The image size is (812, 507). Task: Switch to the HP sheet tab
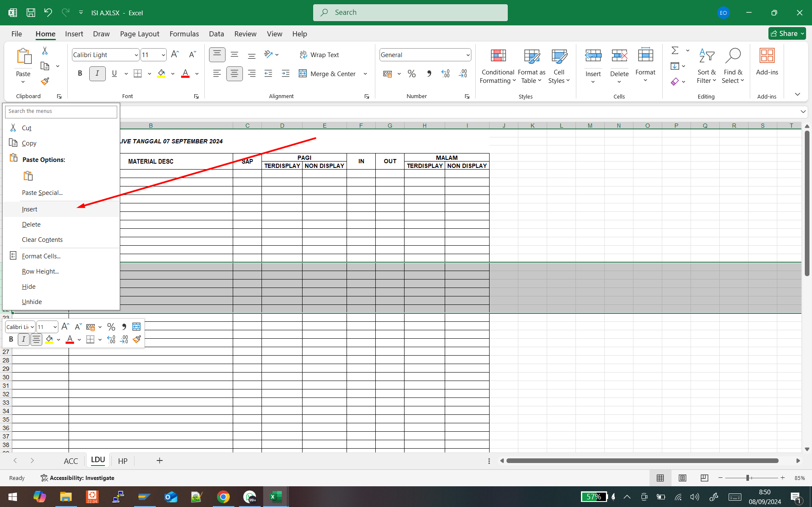[123, 461]
